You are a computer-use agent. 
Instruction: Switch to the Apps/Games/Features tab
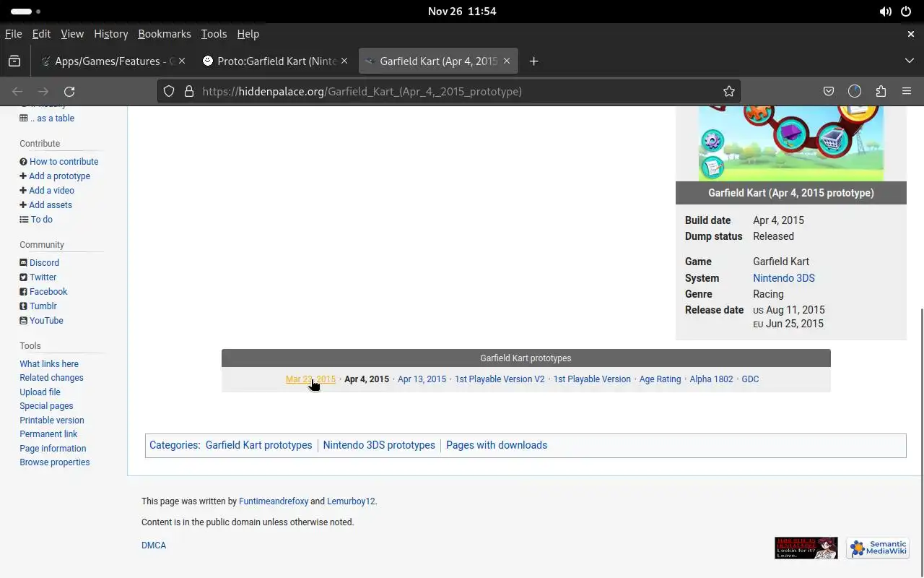point(112,61)
